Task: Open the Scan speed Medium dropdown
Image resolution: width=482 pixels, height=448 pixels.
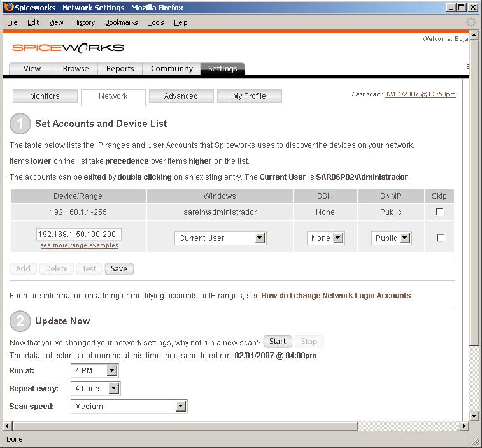Action: point(129,407)
